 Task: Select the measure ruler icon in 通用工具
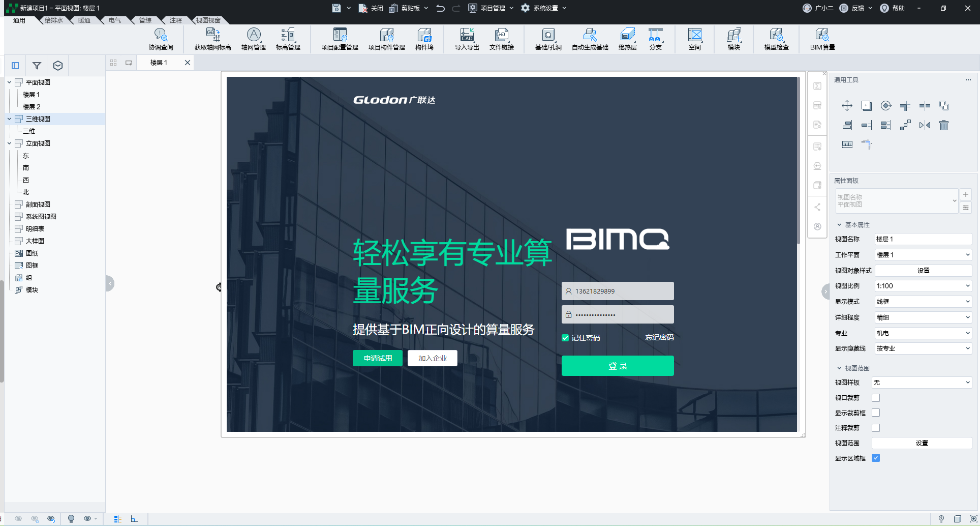click(847, 144)
